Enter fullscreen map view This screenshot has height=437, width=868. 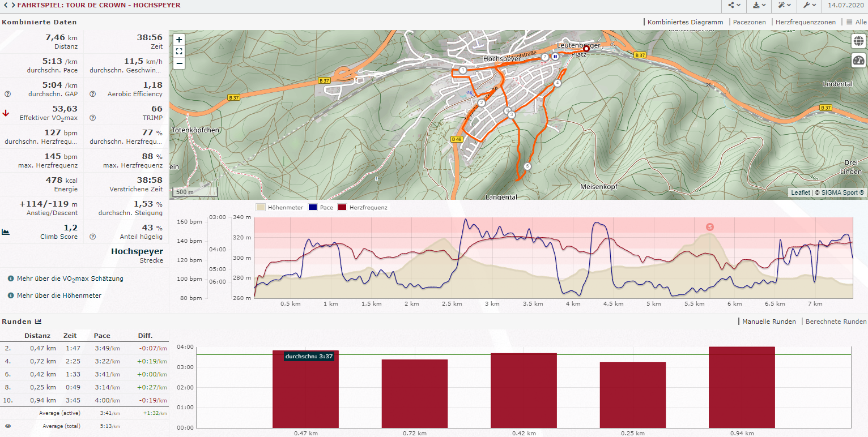coord(179,52)
